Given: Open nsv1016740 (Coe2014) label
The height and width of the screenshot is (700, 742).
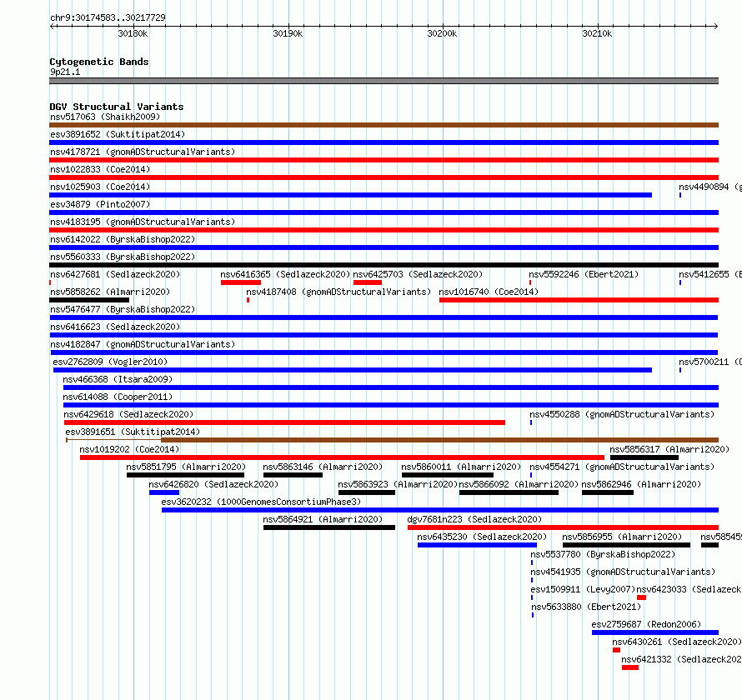Looking at the screenshot, I should [489, 292].
